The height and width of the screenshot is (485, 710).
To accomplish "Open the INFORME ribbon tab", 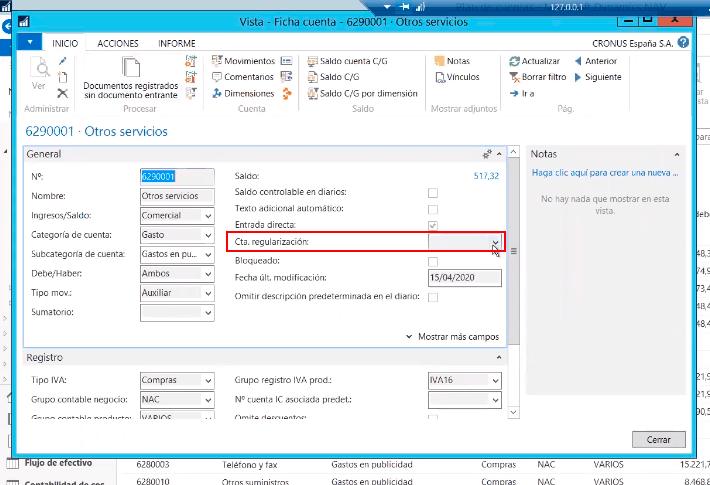I will click(177, 44).
